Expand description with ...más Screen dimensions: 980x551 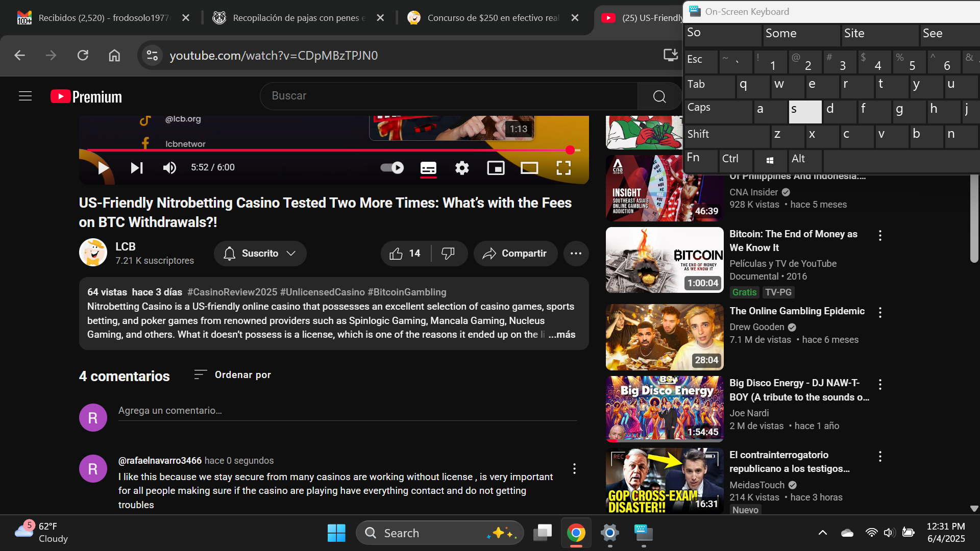(x=561, y=335)
